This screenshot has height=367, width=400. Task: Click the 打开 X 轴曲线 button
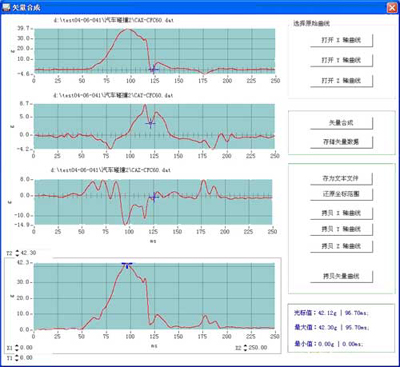[x=341, y=40]
